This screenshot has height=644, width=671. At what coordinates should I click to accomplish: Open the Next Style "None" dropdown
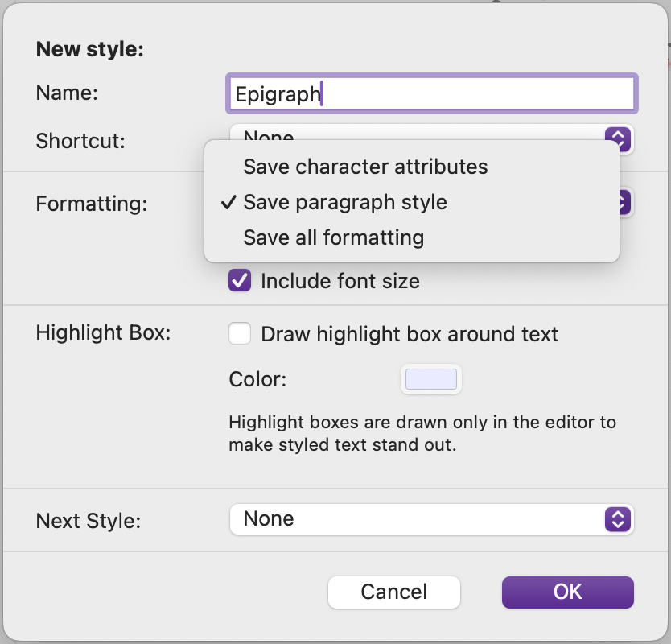(x=418, y=519)
